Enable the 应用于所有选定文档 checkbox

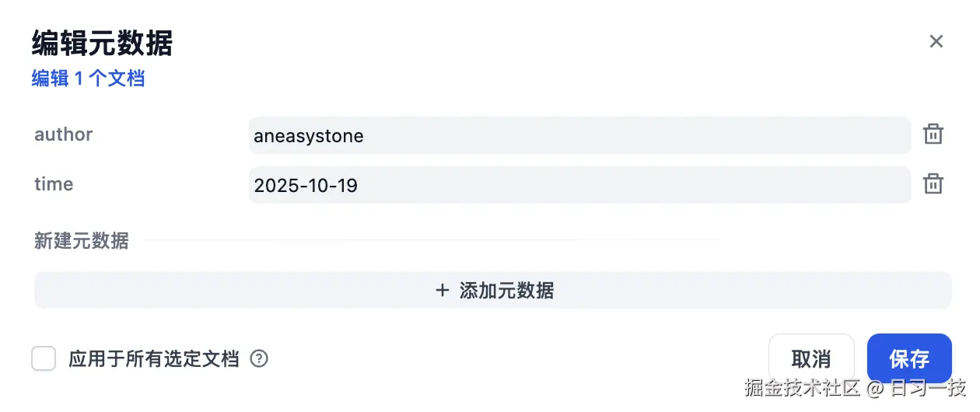click(44, 359)
